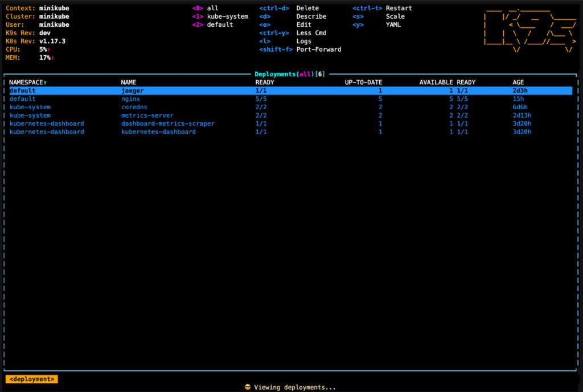Click the Deployments(all)[6] table title
The width and height of the screenshot is (583, 392).
point(290,75)
